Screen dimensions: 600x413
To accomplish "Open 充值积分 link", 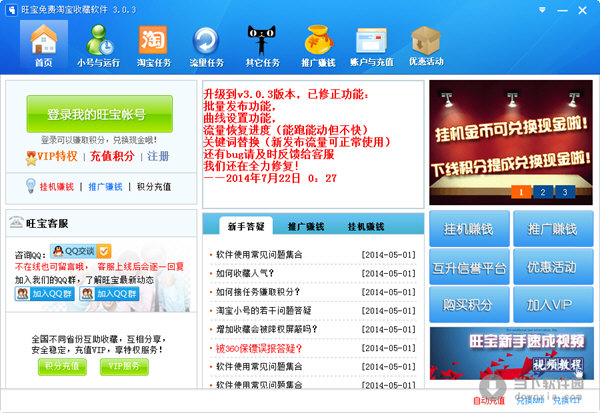I will coord(112,156).
